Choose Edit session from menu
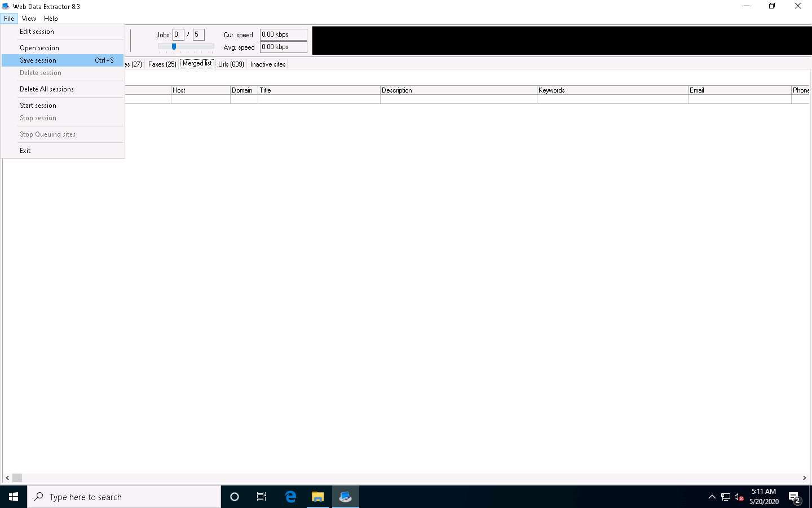812x508 pixels. 63,32
